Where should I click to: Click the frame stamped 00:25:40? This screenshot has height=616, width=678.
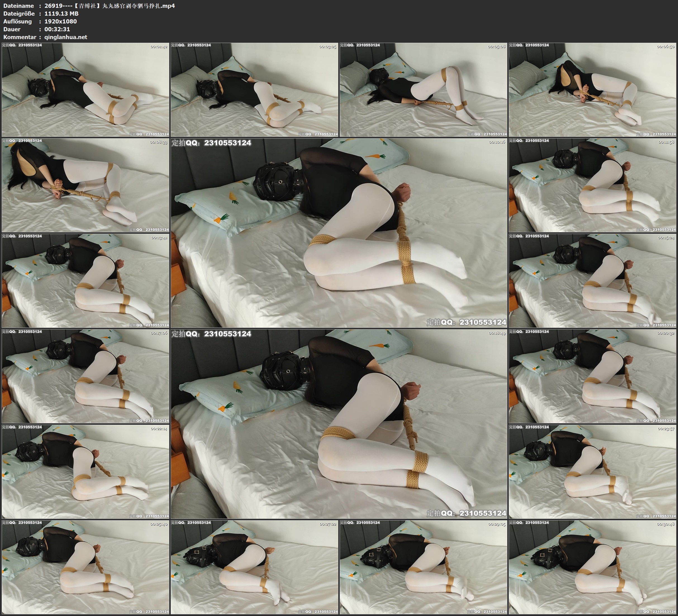point(85,567)
